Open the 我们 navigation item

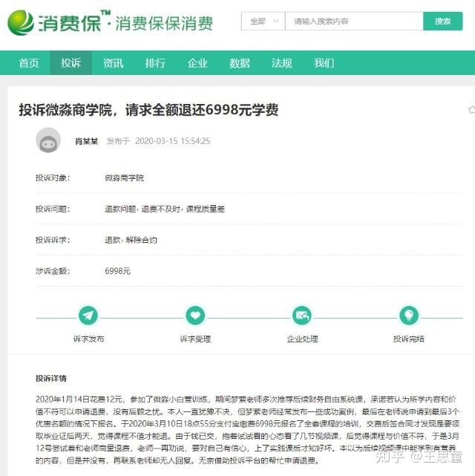[x=324, y=63]
